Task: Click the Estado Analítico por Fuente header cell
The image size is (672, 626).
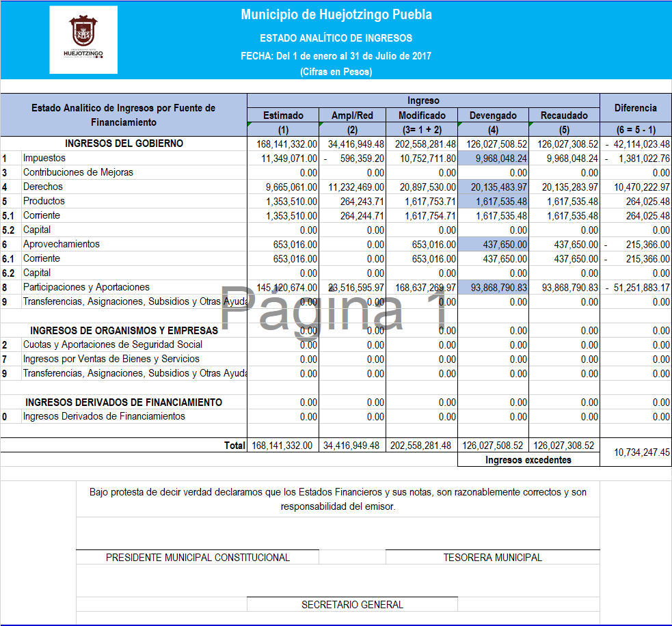Action: [x=124, y=115]
